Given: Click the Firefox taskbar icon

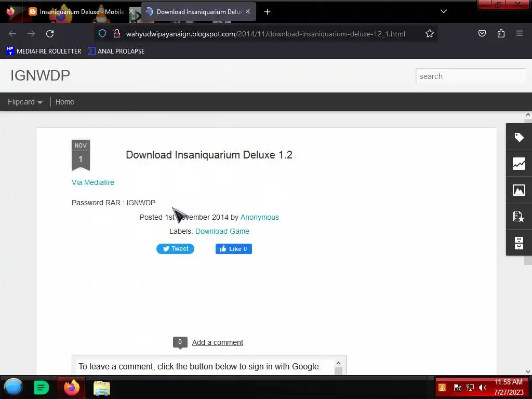Looking at the screenshot, I should coord(72,388).
